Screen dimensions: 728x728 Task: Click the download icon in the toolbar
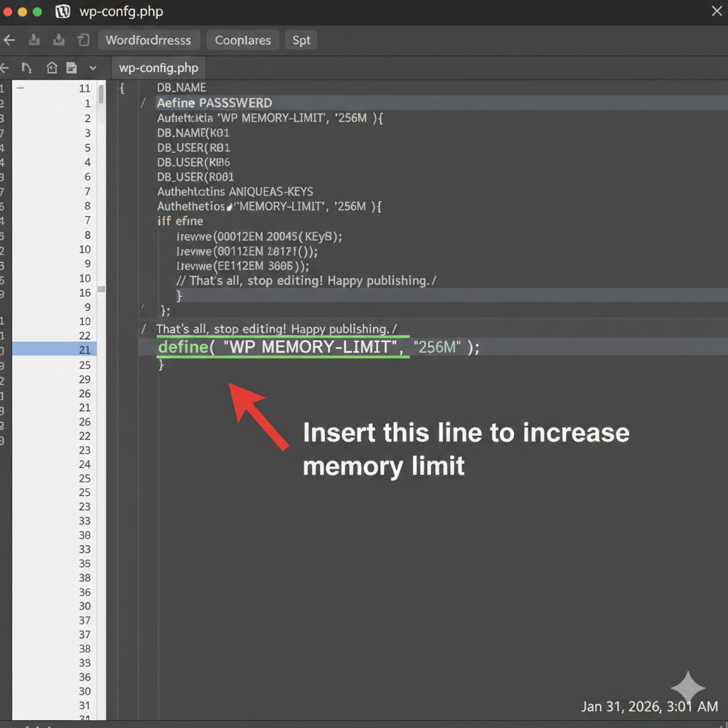tap(34, 40)
